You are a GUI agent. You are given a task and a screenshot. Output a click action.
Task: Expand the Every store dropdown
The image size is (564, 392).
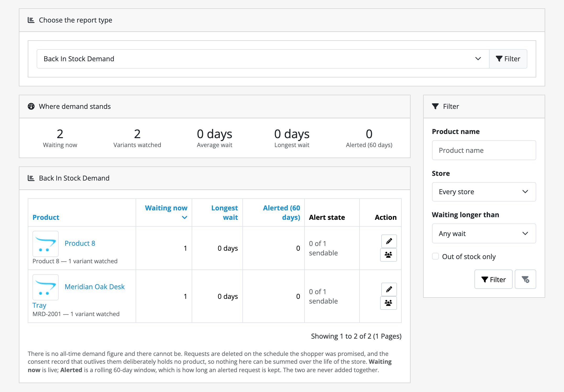(x=484, y=192)
